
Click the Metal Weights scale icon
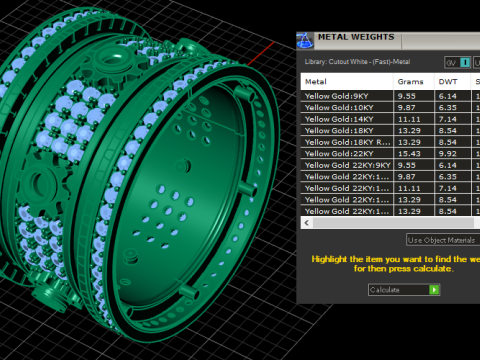click(305, 41)
